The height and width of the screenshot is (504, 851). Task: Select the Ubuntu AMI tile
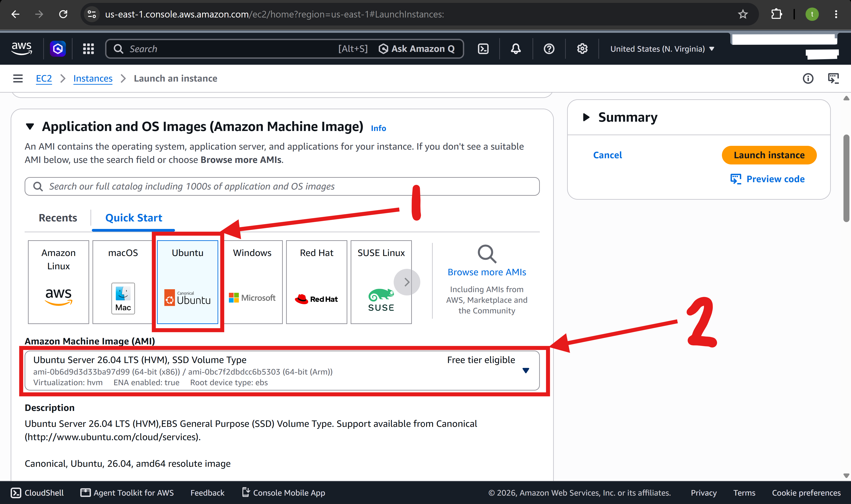click(188, 282)
